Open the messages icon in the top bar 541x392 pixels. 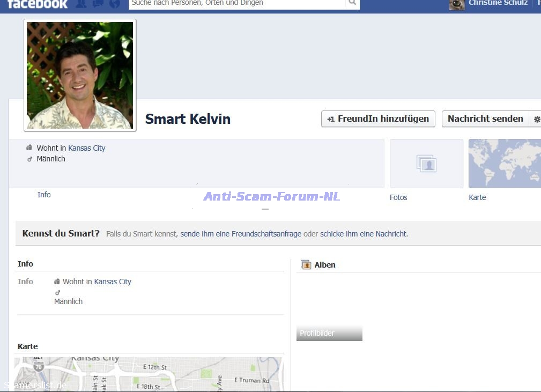pyautogui.click(x=98, y=4)
